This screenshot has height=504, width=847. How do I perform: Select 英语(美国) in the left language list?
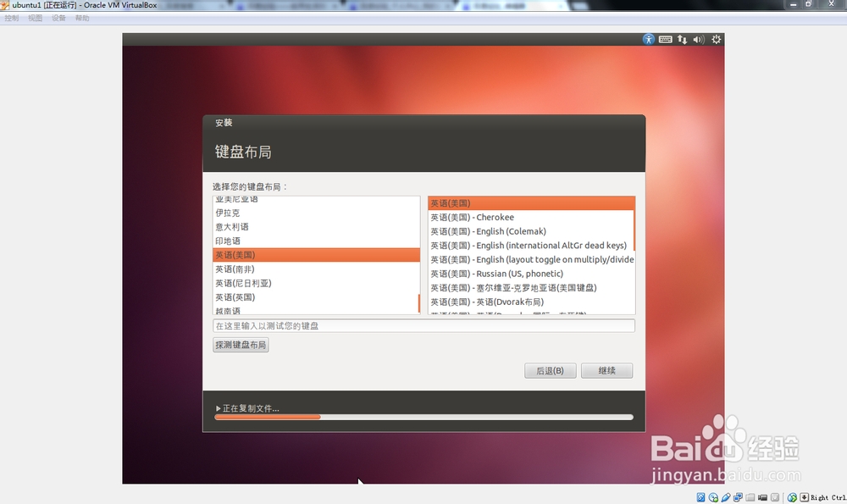[x=315, y=255]
